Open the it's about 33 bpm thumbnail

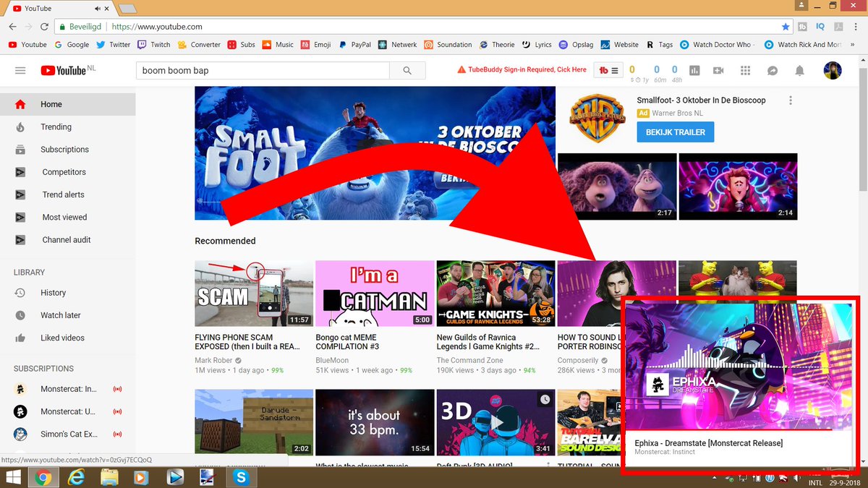click(x=375, y=423)
